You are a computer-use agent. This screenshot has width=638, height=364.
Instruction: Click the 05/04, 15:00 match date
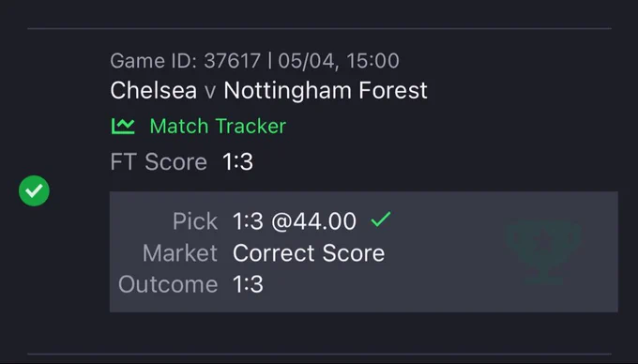[339, 61]
